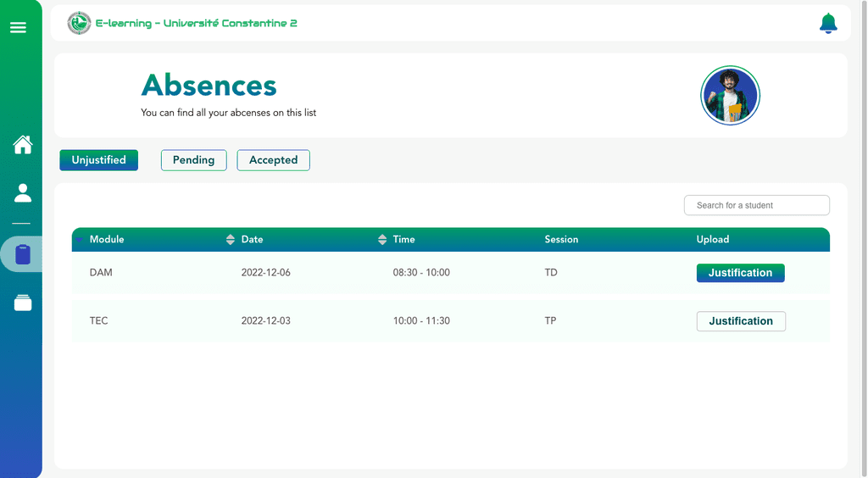
Task: Switch to Accepted tab
Action: (x=274, y=160)
